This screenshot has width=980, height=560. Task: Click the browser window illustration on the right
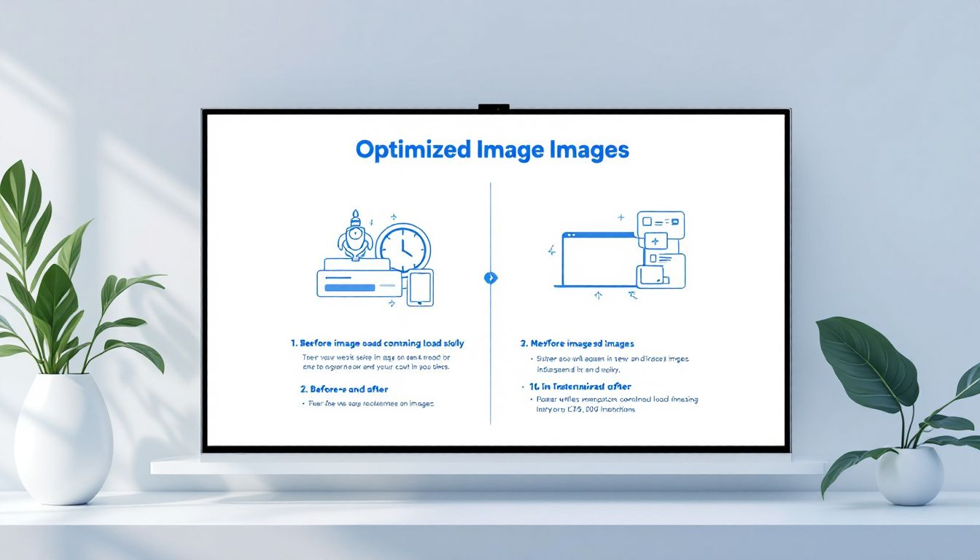(x=598, y=260)
